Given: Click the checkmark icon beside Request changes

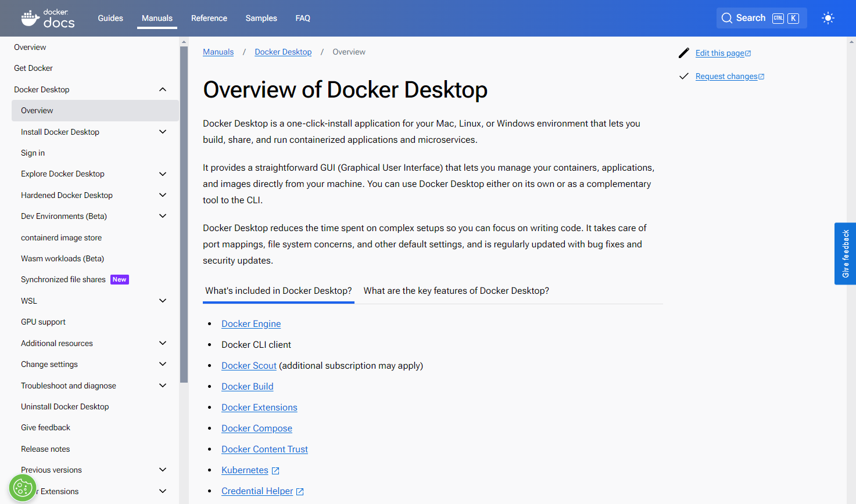Looking at the screenshot, I should coord(684,75).
